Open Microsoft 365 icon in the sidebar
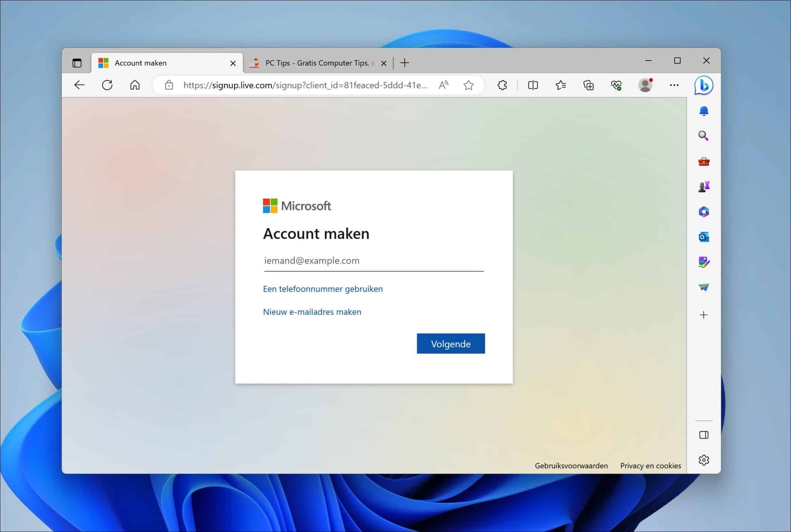This screenshot has width=791, height=532. [704, 212]
